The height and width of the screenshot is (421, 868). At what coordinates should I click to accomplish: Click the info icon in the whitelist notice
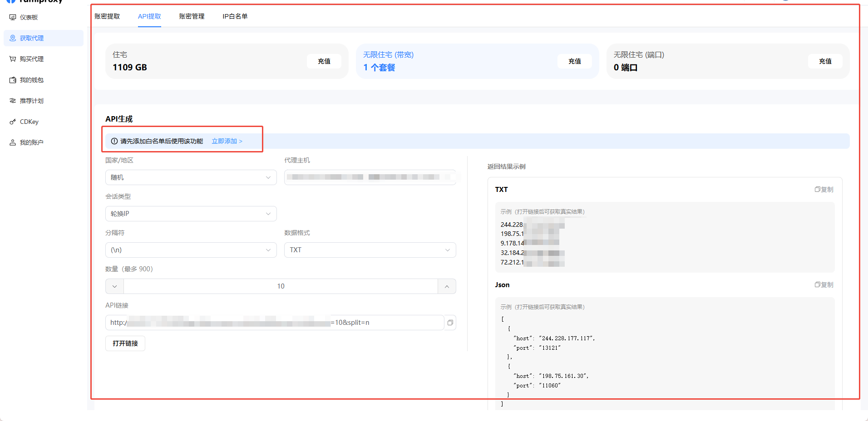(x=114, y=141)
